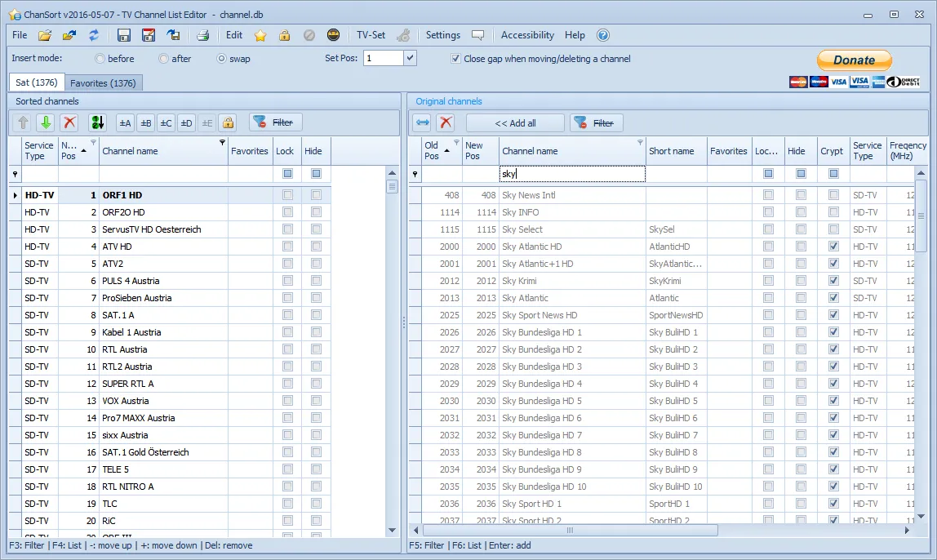This screenshot has height=560, width=937.
Task: Click the blue swap arrows icon in Original channels
Action: 423,123
